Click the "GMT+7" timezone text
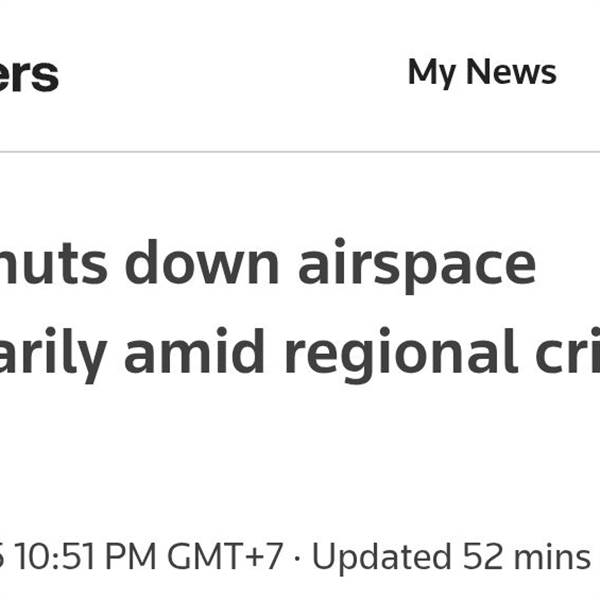Viewport: 600px width, 600px height. point(225,556)
